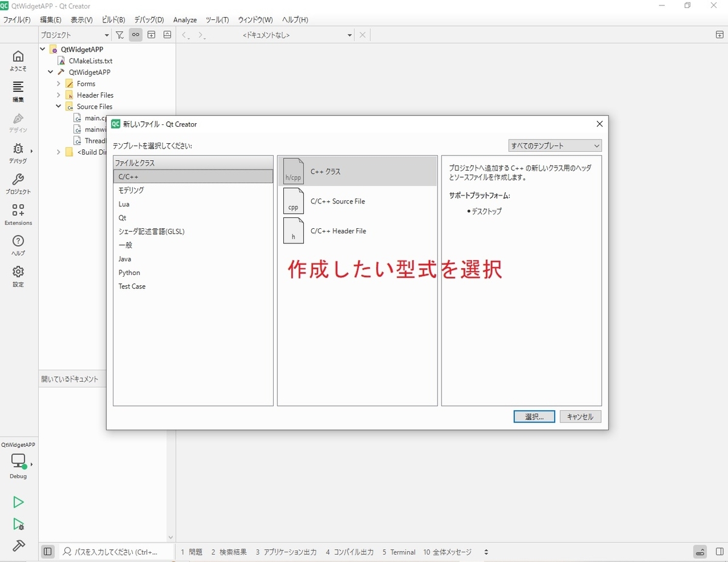Select the Test Case category
This screenshot has width=728, height=562.
193,286
